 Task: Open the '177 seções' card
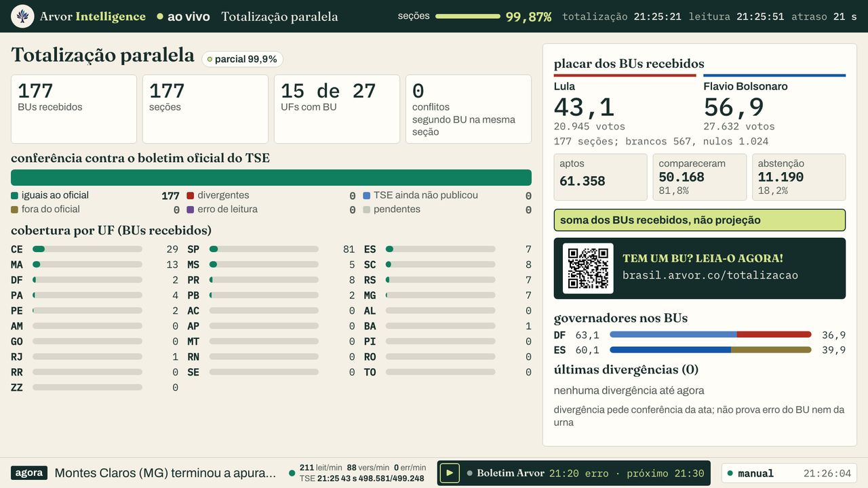coord(205,109)
